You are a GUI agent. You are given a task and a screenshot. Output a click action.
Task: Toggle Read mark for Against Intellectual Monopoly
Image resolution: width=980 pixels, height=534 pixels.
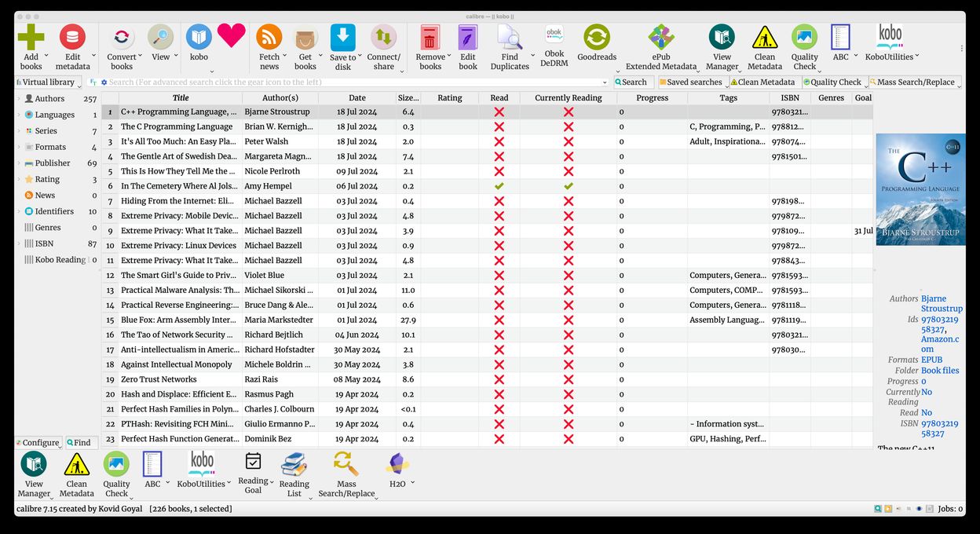[499, 364]
